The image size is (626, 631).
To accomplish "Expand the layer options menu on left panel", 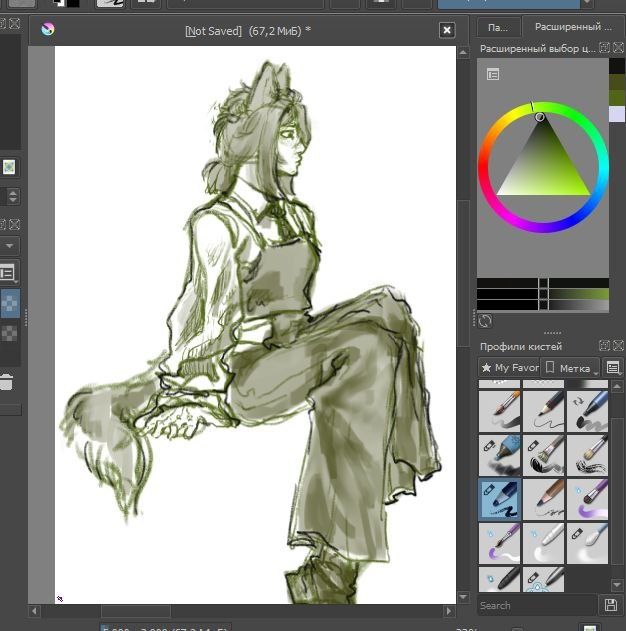I will coord(8,272).
